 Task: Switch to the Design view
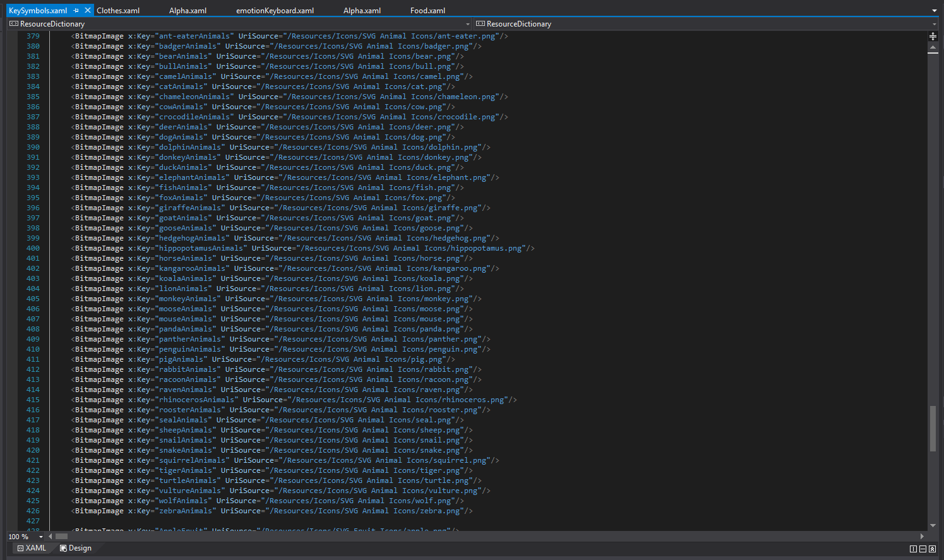pos(76,548)
